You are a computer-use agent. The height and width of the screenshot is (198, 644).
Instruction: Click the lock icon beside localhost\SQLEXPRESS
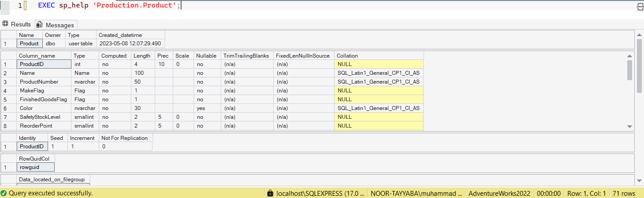point(270,193)
